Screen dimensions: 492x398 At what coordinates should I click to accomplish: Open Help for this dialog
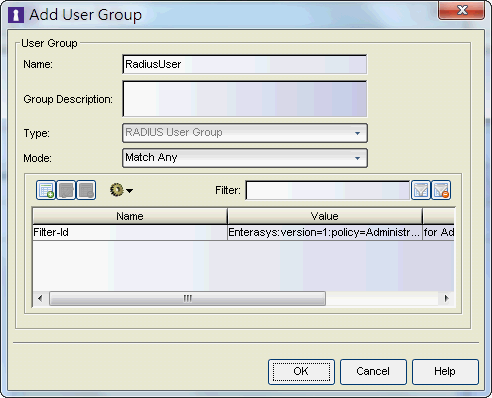[x=445, y=372]
